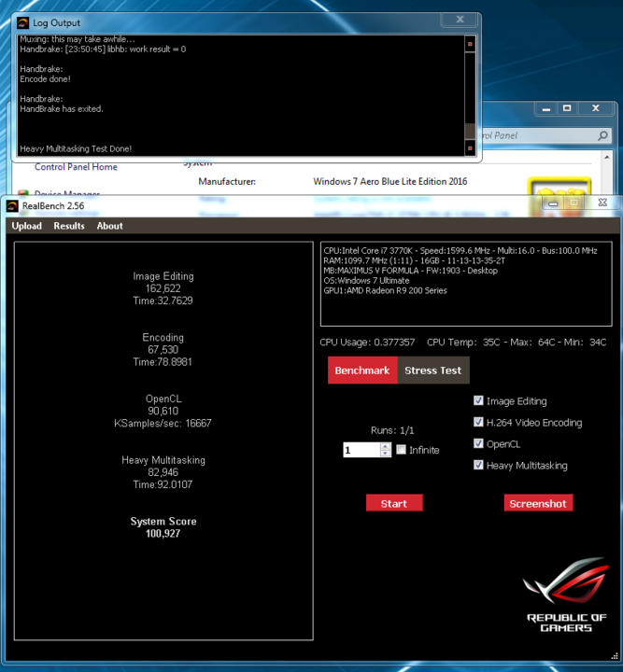This screenshot has width=623, height=672.
Task: Maximize the Control Panel window
Action: click(567, 108)
